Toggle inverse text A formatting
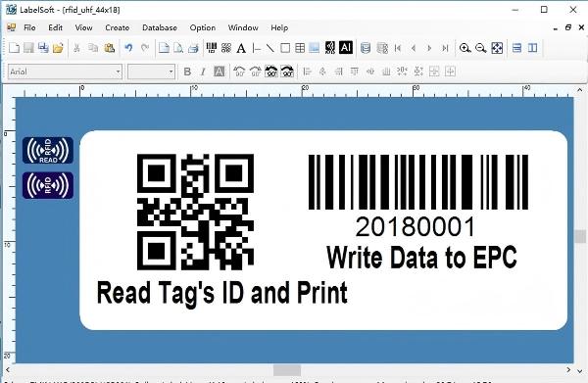Screen dimensions: 588x383 (219, 72)
